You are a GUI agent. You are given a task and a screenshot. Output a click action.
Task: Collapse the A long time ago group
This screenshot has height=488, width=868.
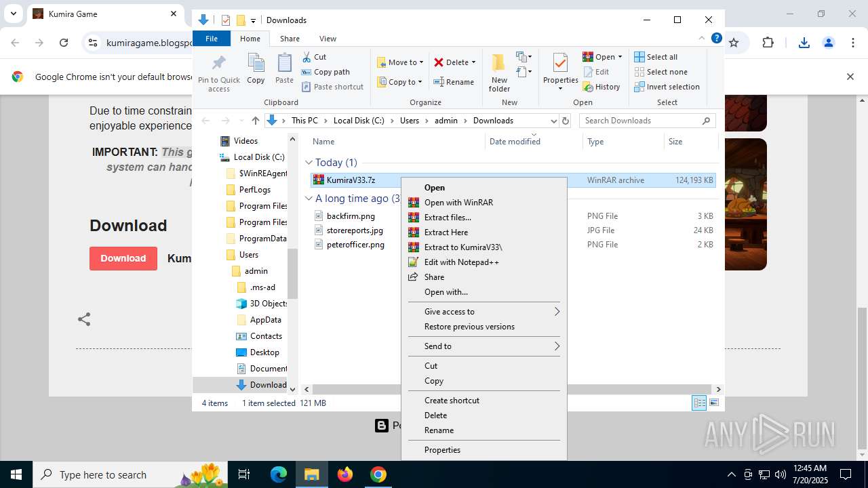pyautogui.click(x=309, y=199)
